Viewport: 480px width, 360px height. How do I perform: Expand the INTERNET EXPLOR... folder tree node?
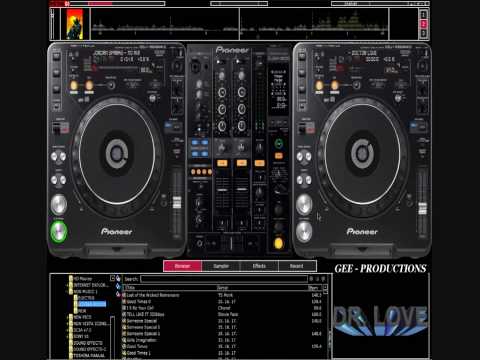point(68,285)
